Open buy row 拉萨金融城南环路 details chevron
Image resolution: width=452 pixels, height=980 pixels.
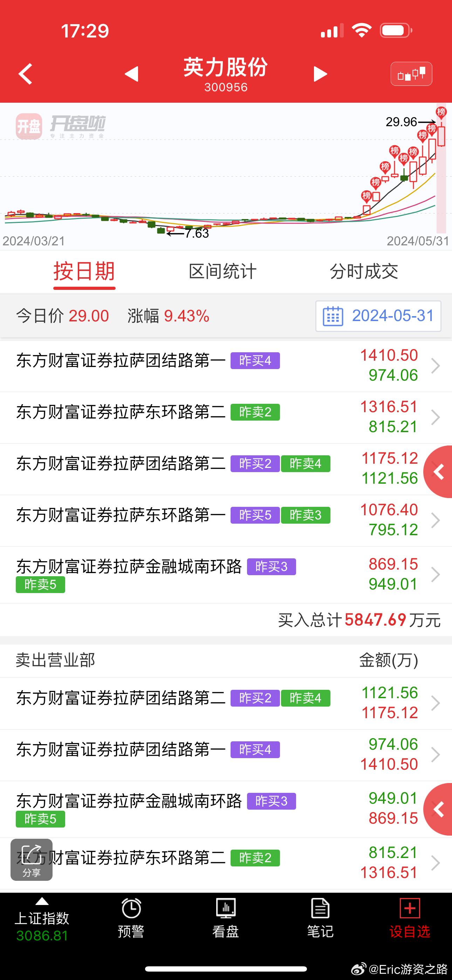435,574
